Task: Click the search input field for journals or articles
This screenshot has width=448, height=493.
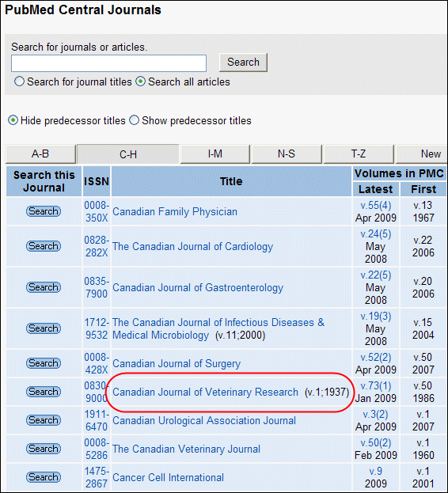Action: point(108,63)
